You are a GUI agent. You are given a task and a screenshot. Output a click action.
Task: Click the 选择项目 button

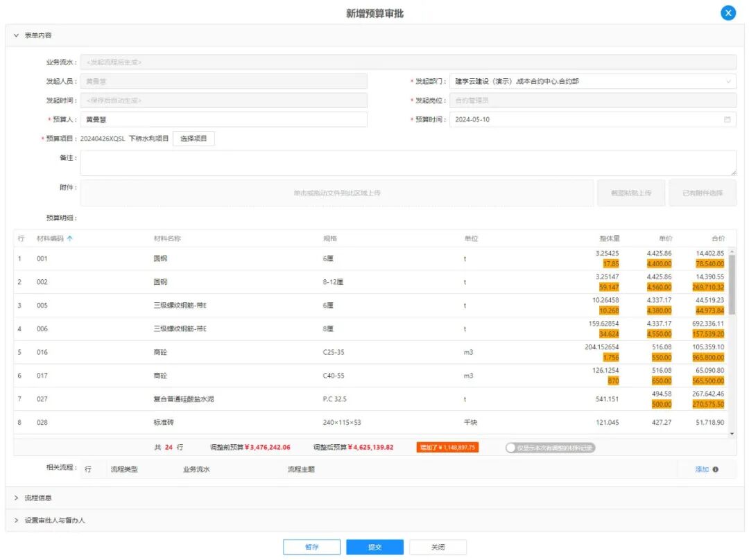193,139
